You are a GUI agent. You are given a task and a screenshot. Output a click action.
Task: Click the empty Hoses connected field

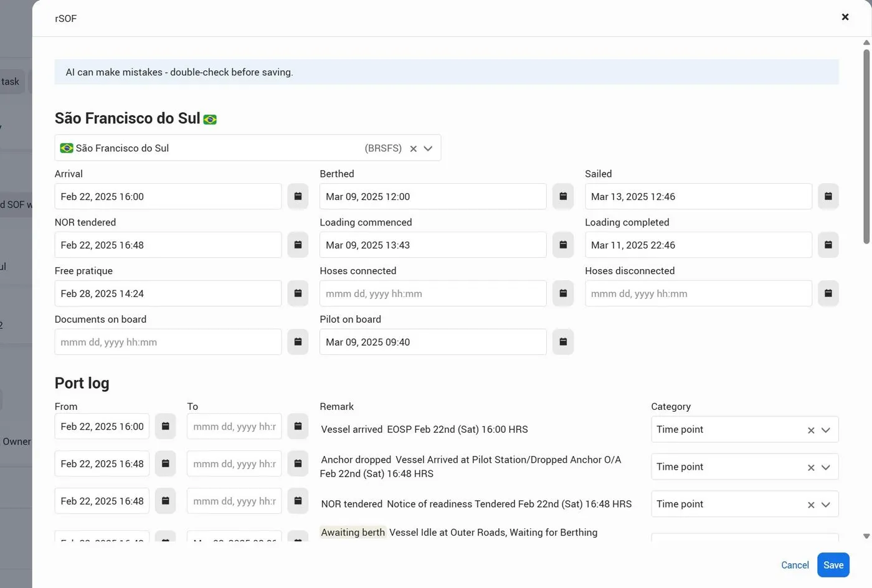(433, 293)
